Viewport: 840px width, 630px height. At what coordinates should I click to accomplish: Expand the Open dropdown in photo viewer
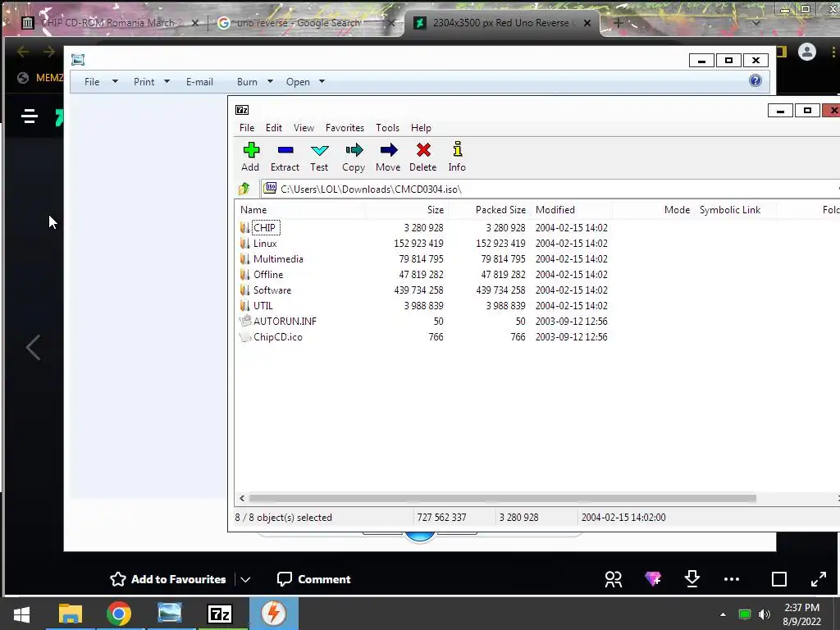pos(322,81)
